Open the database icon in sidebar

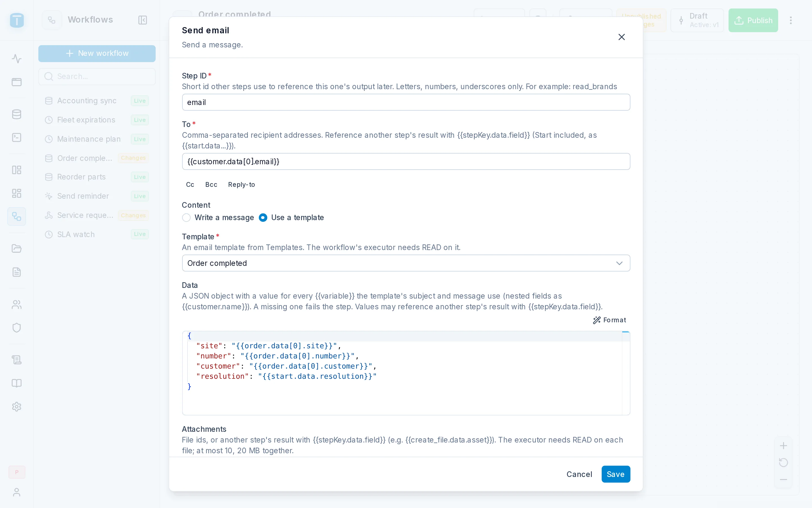pyautogui.click(x=16, y=114)
